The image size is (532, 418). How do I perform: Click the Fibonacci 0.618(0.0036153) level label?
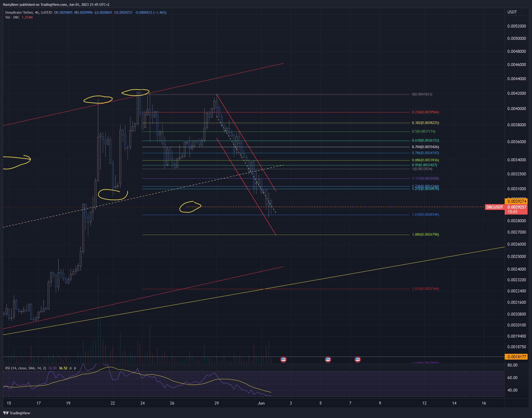click(425, 140)
